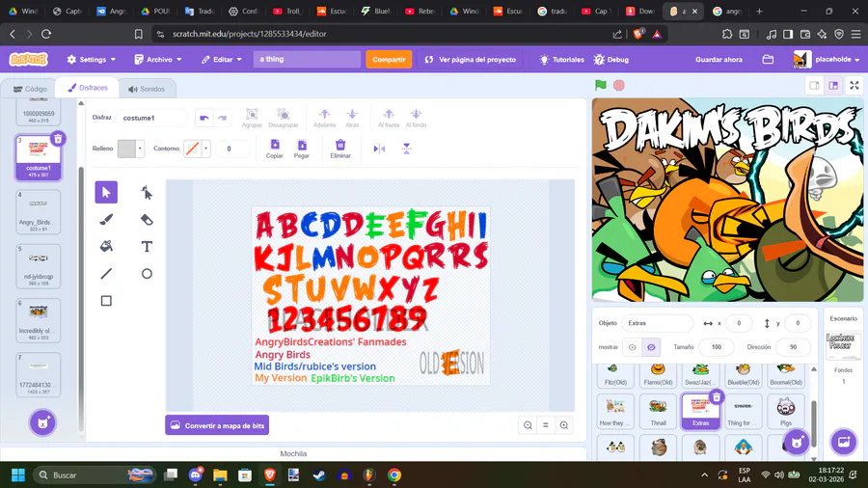Switch to the Sonidos tab

(x=147, y=89)
